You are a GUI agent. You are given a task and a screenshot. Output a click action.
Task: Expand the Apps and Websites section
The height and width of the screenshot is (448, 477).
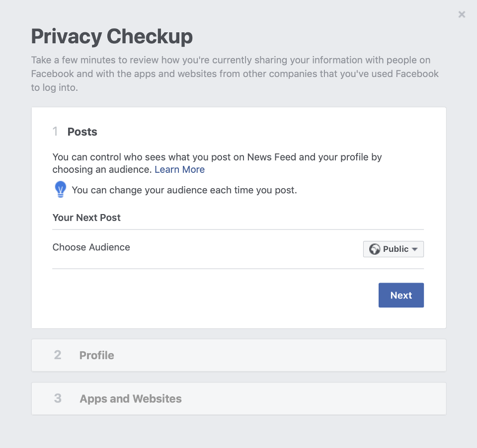point(238,398)
